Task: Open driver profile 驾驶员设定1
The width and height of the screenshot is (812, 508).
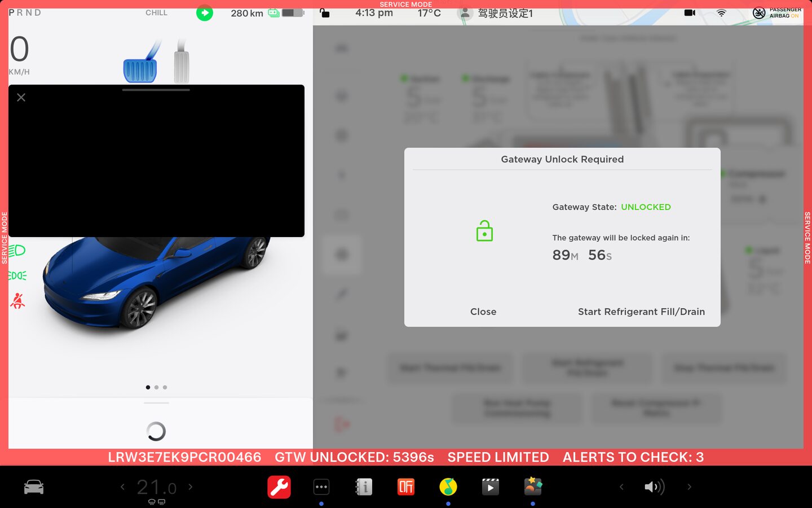Action: pos(496,13)
